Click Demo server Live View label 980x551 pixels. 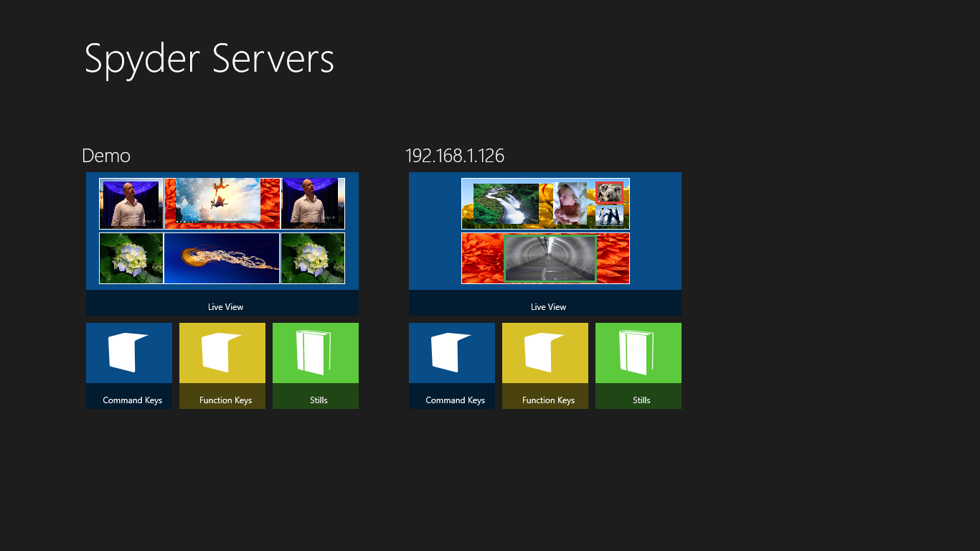click(x=225, y=307)
